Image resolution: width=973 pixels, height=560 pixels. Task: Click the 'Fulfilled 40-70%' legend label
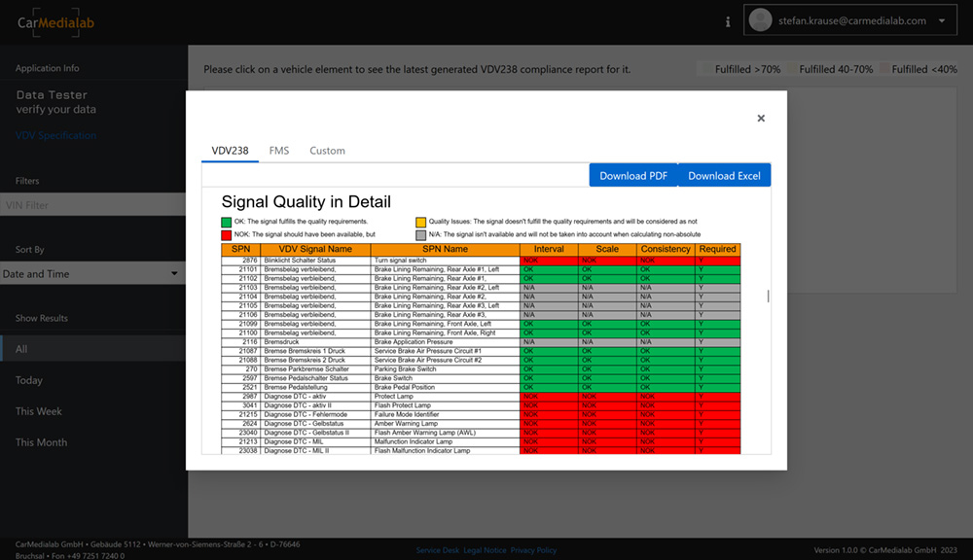[x=836, y=69]
